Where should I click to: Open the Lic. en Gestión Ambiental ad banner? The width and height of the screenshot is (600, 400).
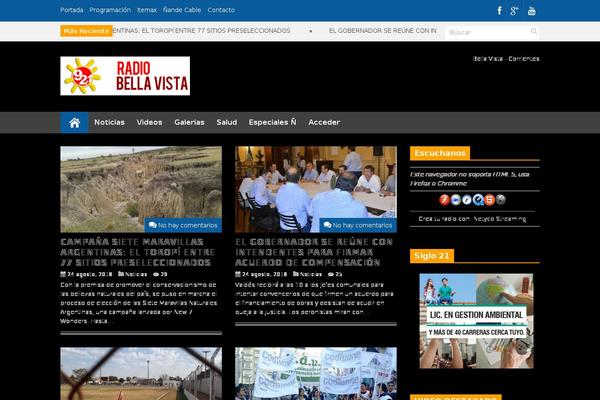476,321
